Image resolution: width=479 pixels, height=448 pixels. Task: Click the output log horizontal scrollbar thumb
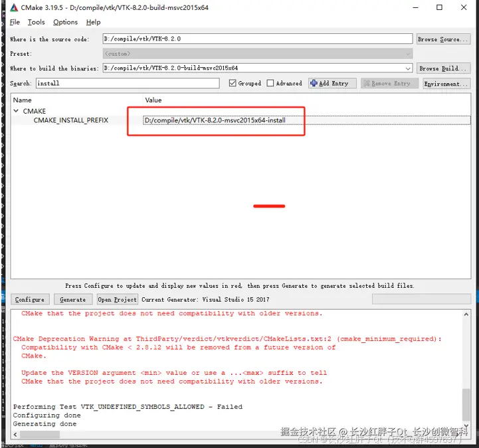[x=40, y=434]
